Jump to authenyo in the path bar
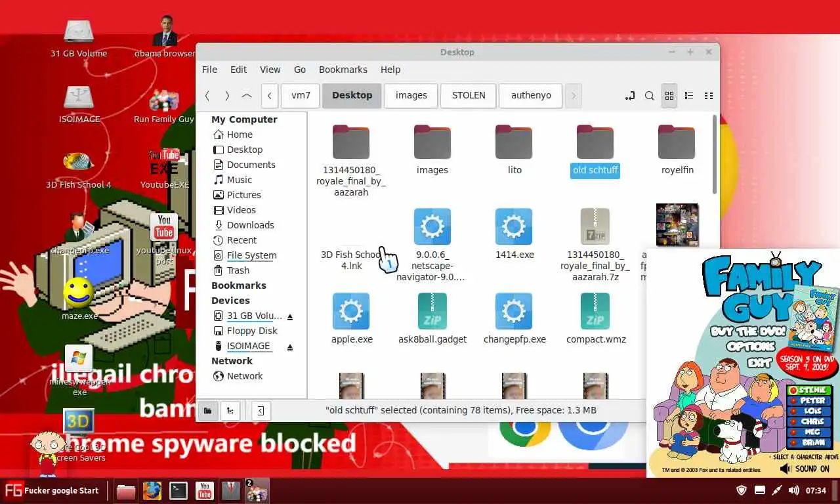Image resolution: width=840 pixels, height=504 pixels. tap(531, 95)
